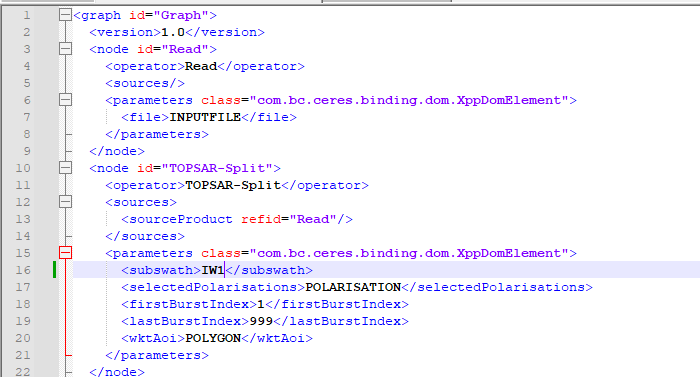Click the POLYGON wktAoi value

click(x=213, y=338)
